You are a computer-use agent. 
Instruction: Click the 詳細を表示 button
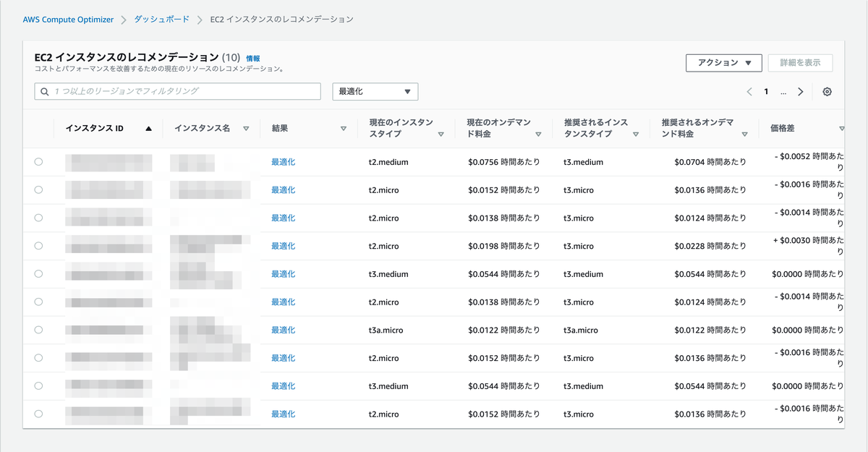coord(800,63)
